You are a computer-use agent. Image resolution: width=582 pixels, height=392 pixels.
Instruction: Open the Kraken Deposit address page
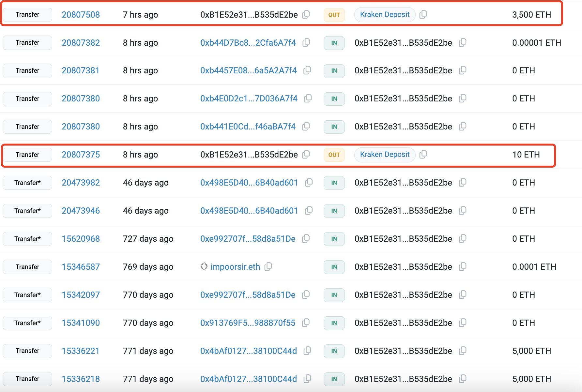click(384, 14)
